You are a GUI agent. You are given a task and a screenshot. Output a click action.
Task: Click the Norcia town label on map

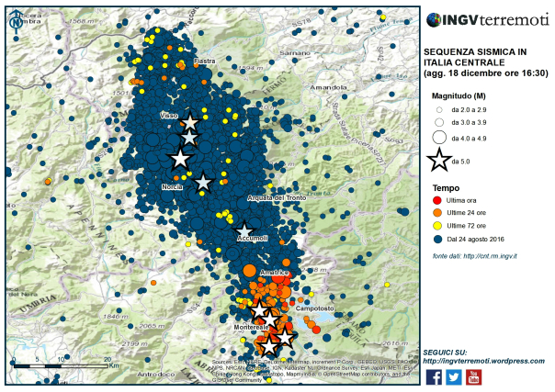172,186
